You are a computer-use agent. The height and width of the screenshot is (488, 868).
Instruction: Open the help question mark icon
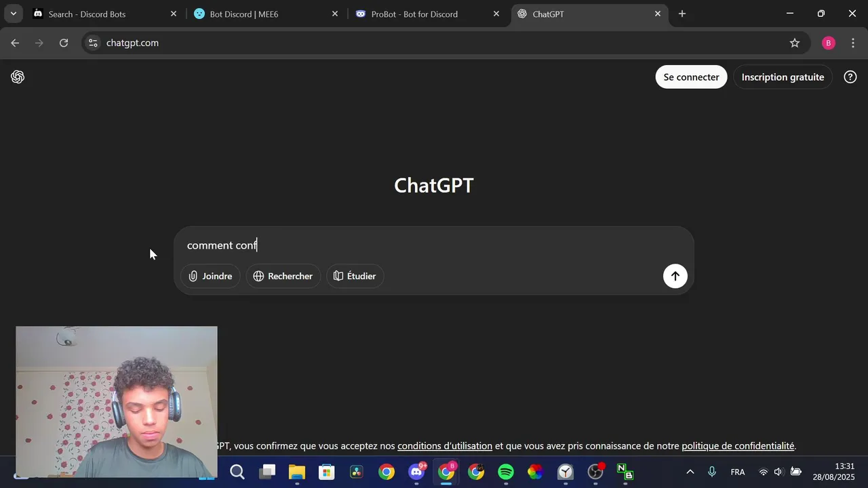pos(850,77)
